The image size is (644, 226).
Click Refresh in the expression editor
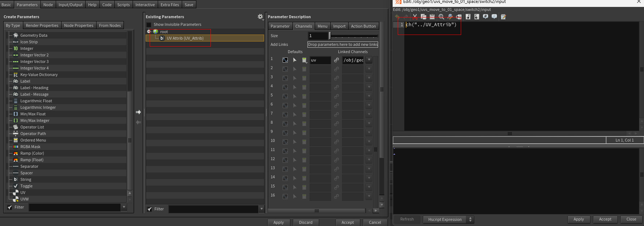click(407, 219)
